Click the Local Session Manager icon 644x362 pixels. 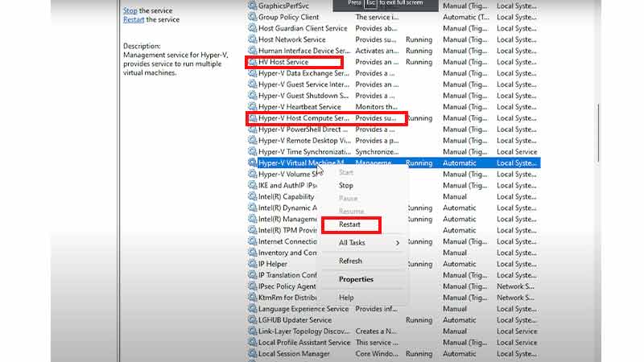[x=252, y=353]
